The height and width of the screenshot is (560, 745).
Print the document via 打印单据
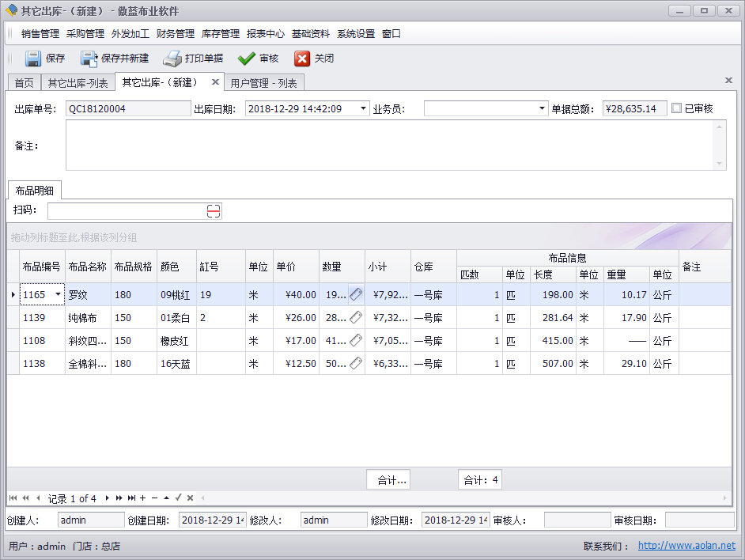(172, 59)
